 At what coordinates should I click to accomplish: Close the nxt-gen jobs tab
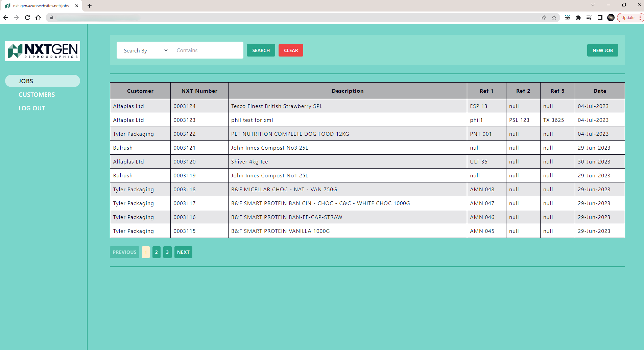pos(77,6)
